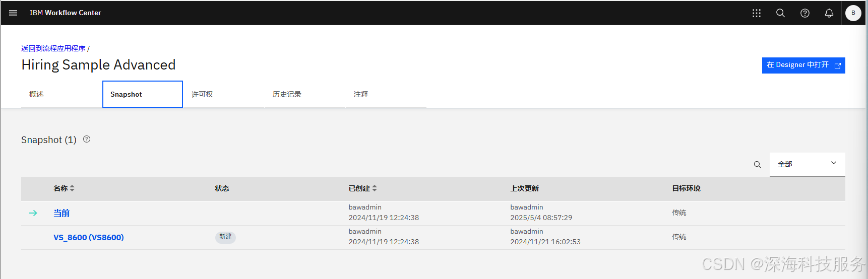The width and height of the screenshot is (868, 279).
Task: Open the hamburger navigation menu
Action: 13,13
